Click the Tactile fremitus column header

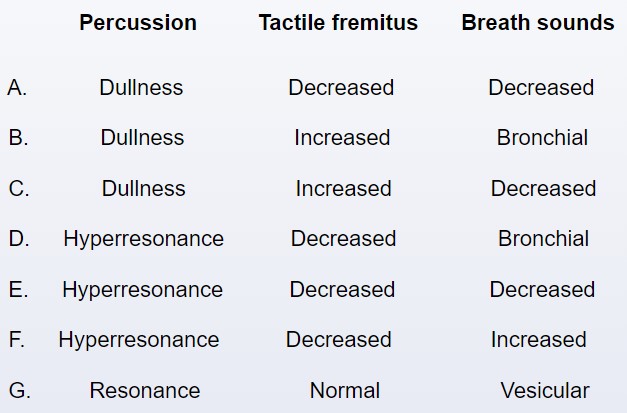point(338,22)
